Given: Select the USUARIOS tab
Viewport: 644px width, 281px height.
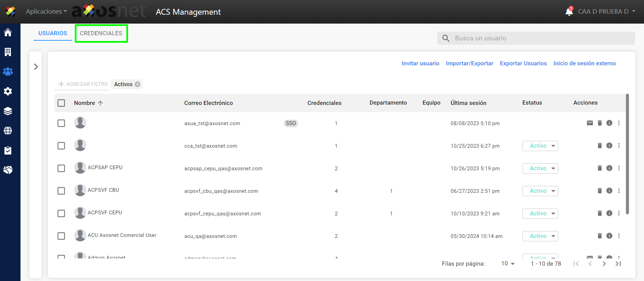Looking at the screenshot, I should (53, 33).
